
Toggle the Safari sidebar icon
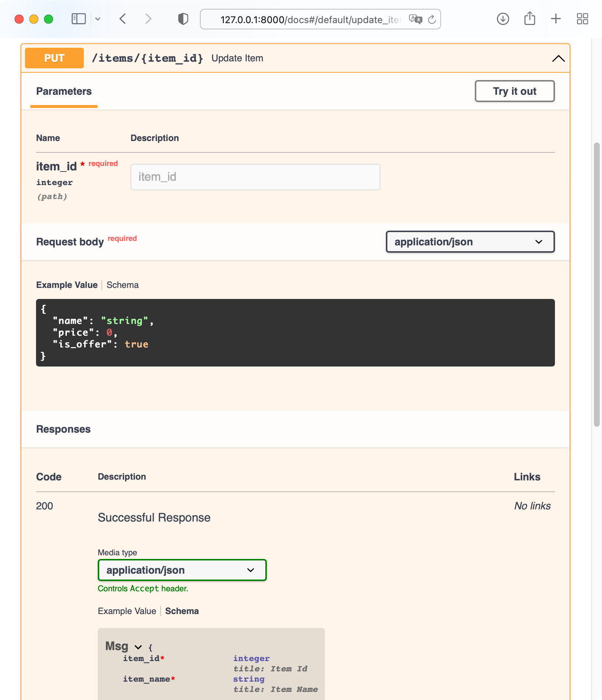pyautogui.click(x=78, y=19)
